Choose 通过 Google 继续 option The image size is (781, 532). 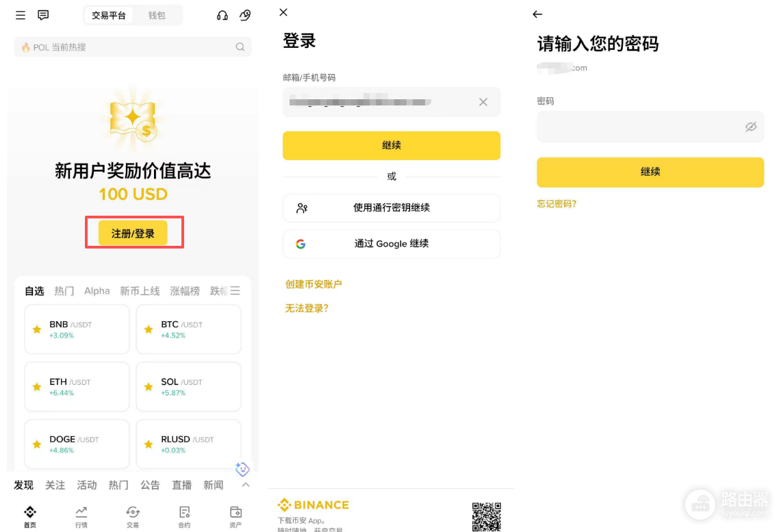pos(392,244)
